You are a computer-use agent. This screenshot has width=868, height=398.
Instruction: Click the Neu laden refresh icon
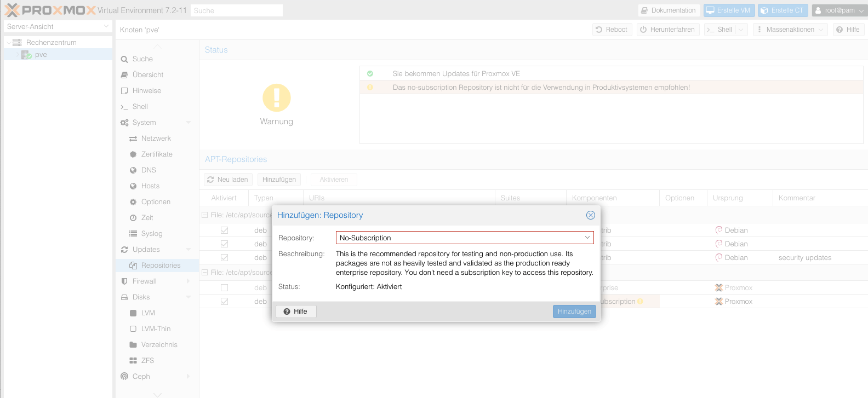(x=210, y=180)
